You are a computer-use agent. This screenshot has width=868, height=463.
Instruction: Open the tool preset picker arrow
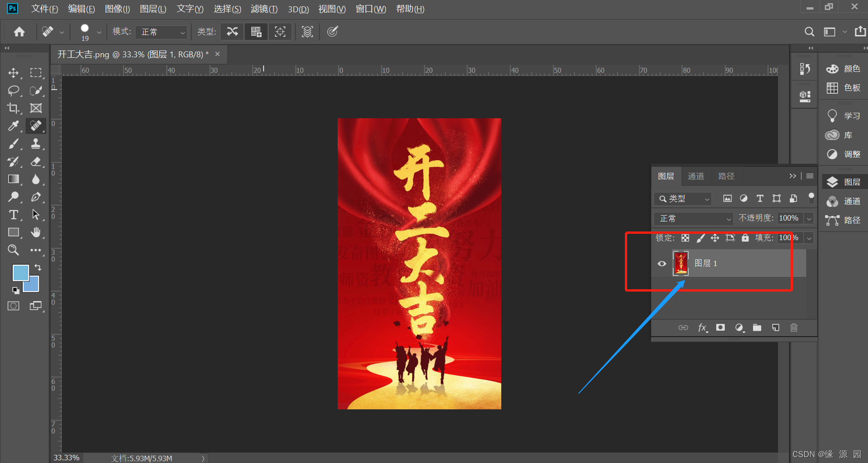[61, 32]
